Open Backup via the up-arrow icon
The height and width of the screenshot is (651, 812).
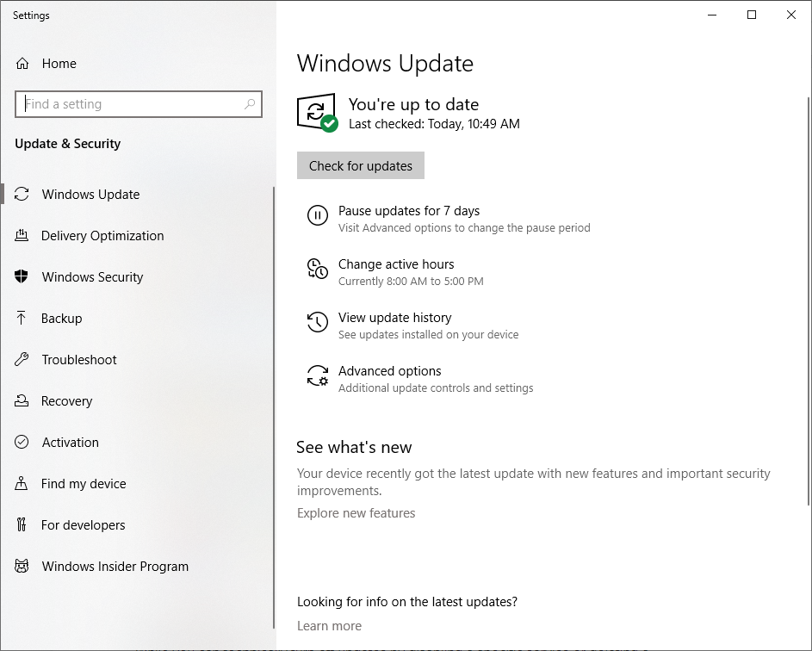pos(23,318)
